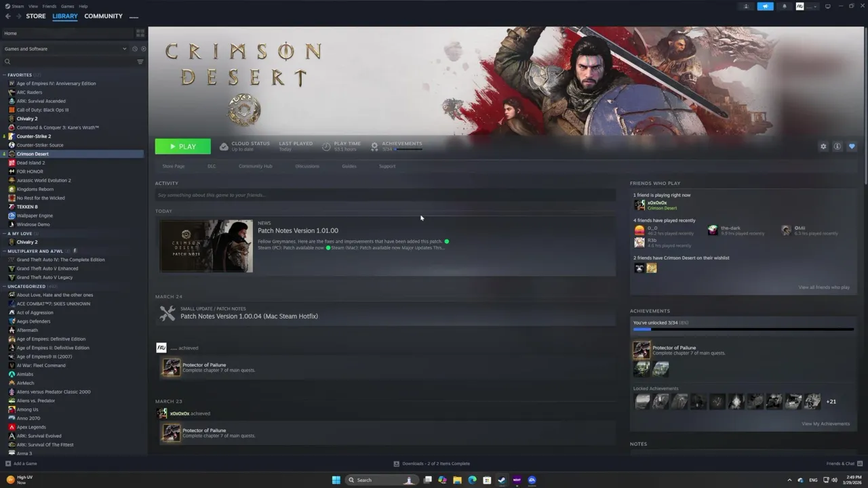Open the Friends menu
Screen dimensions: 868x488
50,6
